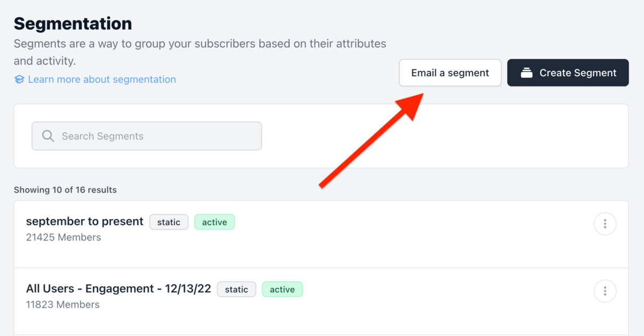Click the graduation cap icon beside Learn more

[19, 79]
